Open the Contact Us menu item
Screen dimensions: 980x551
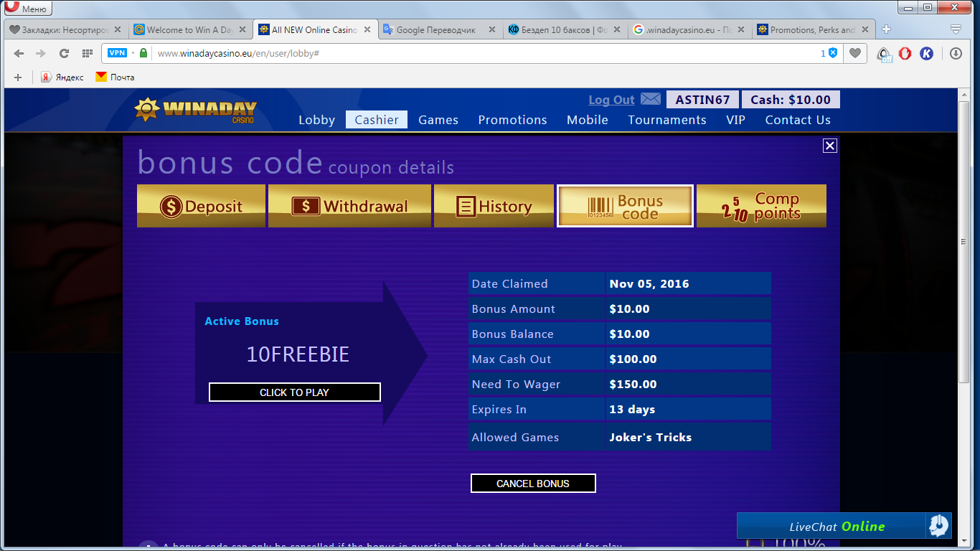(x=798, y=120)
